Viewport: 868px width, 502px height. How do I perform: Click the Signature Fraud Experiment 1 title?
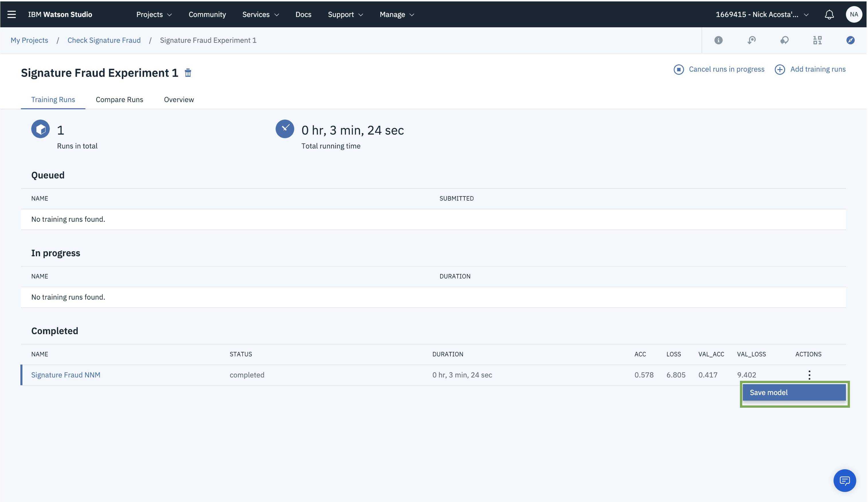pos(99,73)
